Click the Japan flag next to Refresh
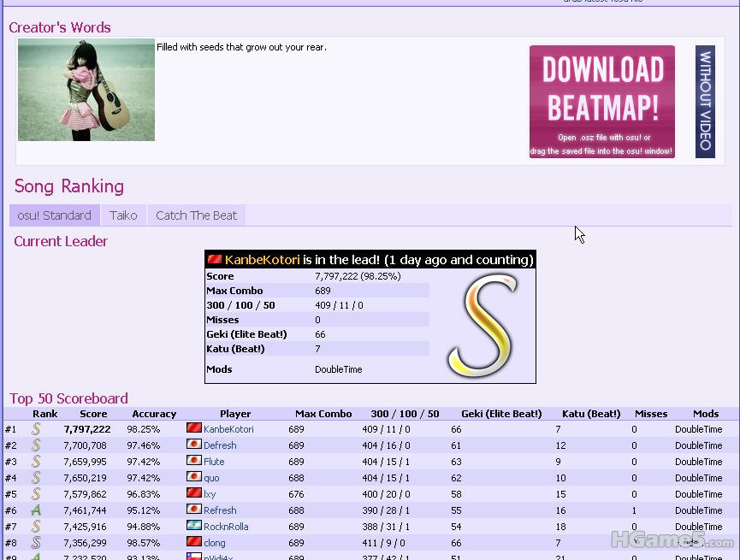 [x=194, y=509]
